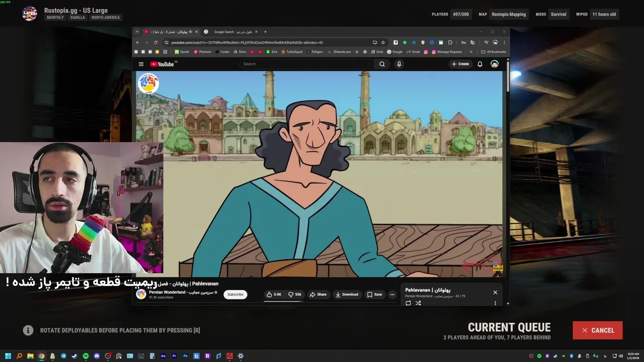Toggle playlist loop
Image resolution: width=644 pixels, height=362 pixels.
point(408,303)
